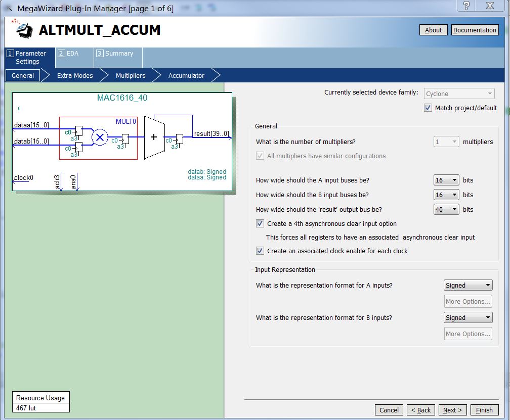This screenshot has width=510, height=420.
Task: Click the multiplier symbol in the MULT0 block
Action: pyautogui.click(x=100, y=137)
